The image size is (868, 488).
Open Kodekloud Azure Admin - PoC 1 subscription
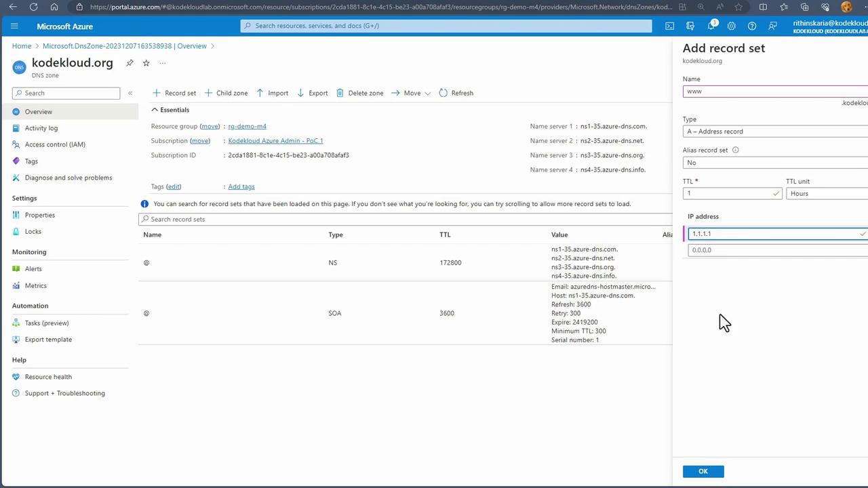tap(275, 141)
